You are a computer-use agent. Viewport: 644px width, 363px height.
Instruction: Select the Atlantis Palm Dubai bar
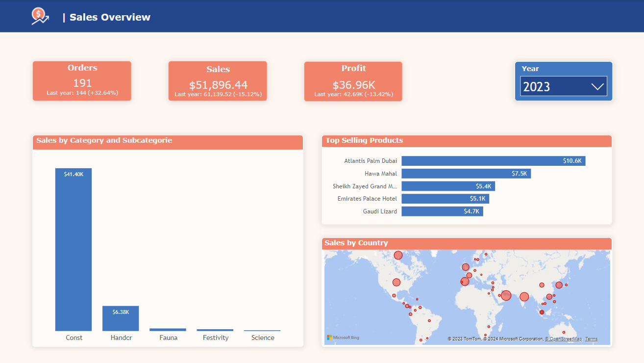pos(493,161)
